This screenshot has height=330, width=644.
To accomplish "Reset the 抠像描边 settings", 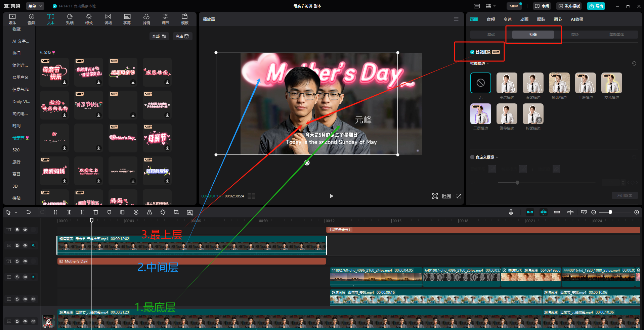I will 634,63.
